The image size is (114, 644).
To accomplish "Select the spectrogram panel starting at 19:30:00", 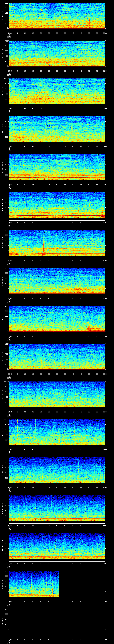I will click(57, 432).
